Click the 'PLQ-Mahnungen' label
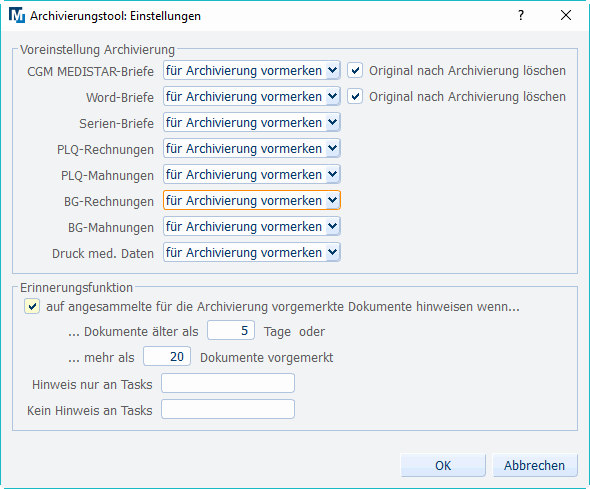The height and width of the screenshot is (489, 590). click(107, 175)
